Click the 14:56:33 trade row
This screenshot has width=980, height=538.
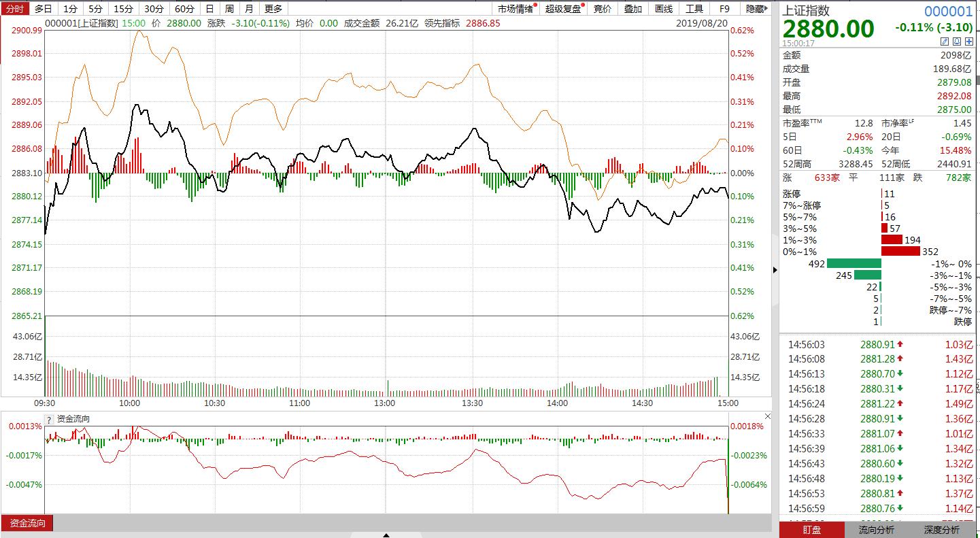(x=877, y=433)
